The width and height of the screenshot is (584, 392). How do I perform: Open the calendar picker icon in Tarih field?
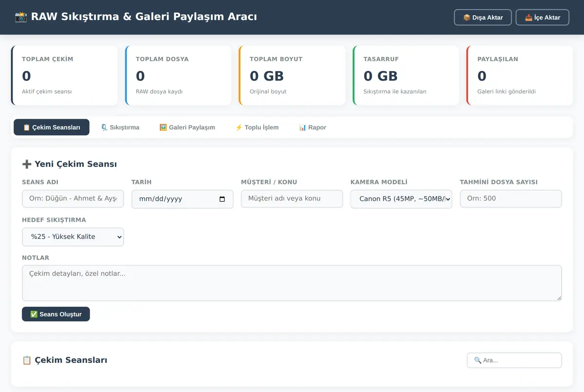point(222,199)
